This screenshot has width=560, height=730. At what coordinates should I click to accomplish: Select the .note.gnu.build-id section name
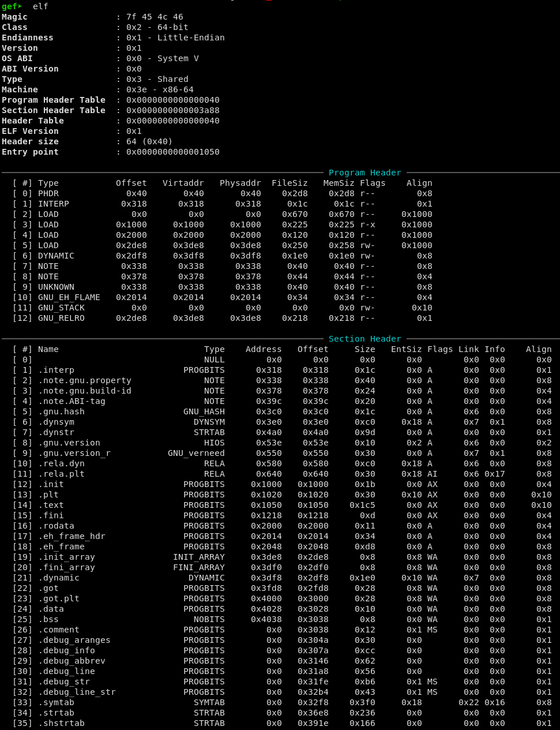point(85,391)
